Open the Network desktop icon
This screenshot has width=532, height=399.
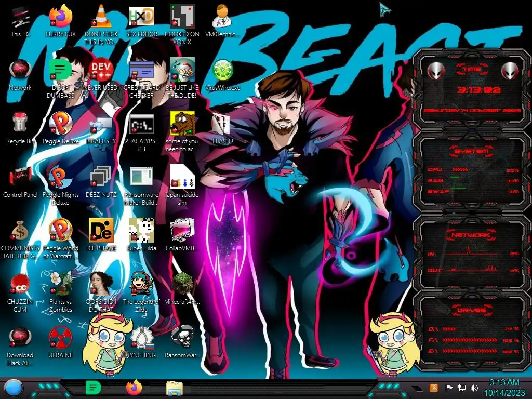pyautogui.click(x=20, y=75)
